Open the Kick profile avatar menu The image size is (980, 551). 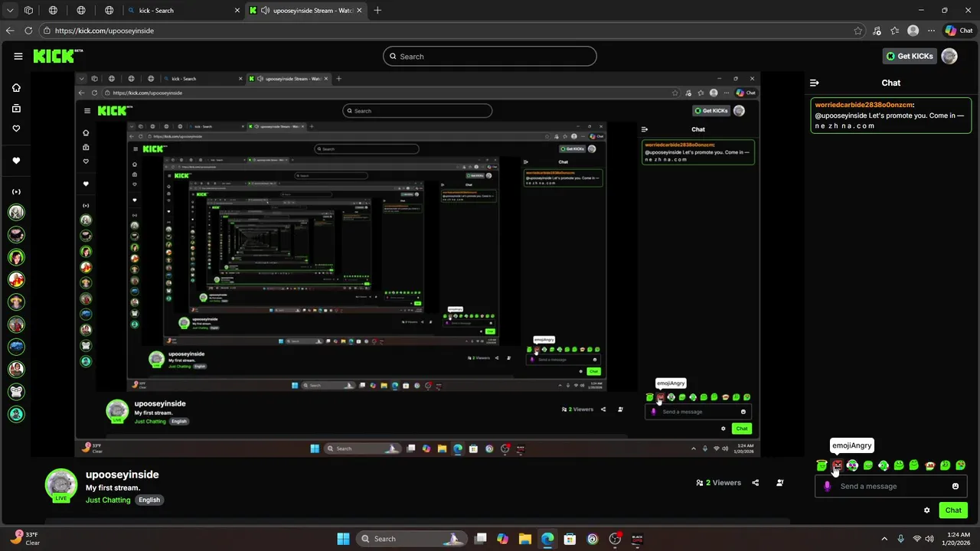(949, 56)
